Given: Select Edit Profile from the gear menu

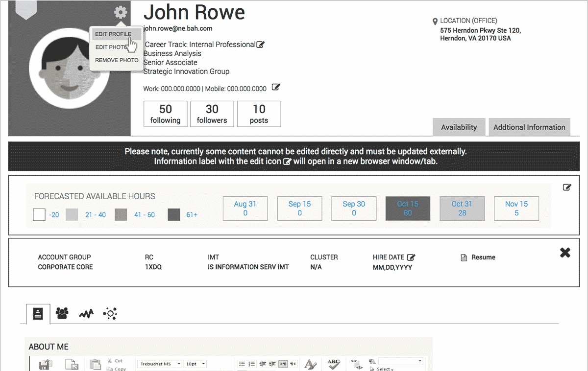Looking at the screenshot, I should pyautogui.click(x=114, y=34).
